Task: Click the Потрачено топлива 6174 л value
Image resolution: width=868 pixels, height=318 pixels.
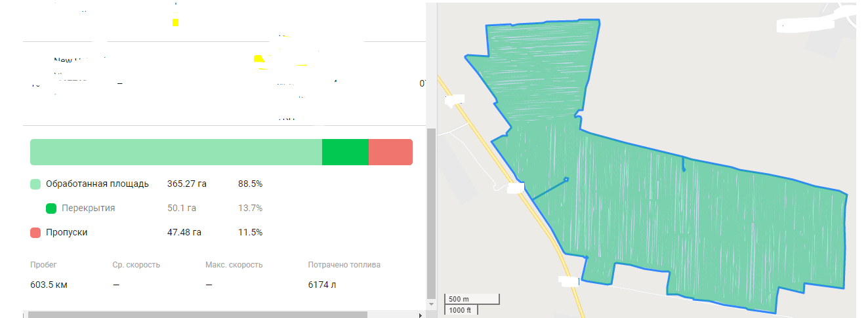Action: point(322,285)
